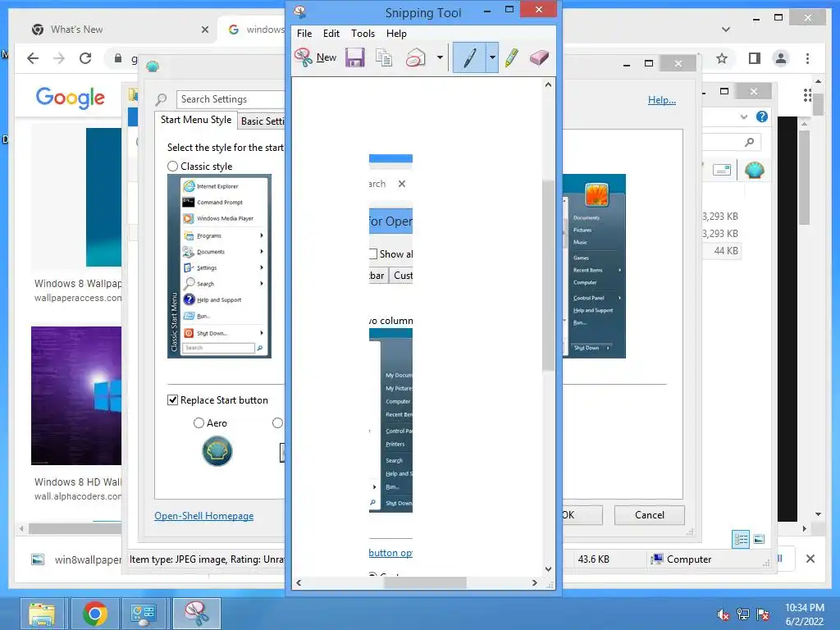The width and height of the screenshot is (840, 630).
Task: Go back in Chrome with the back arrow
Action: tap(33, 58)
